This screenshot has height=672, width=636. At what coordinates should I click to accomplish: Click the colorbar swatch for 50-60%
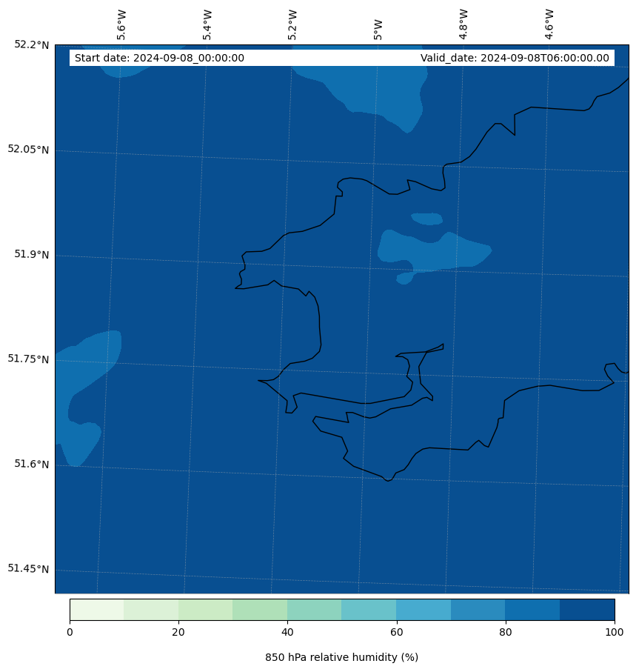(369, 610)
